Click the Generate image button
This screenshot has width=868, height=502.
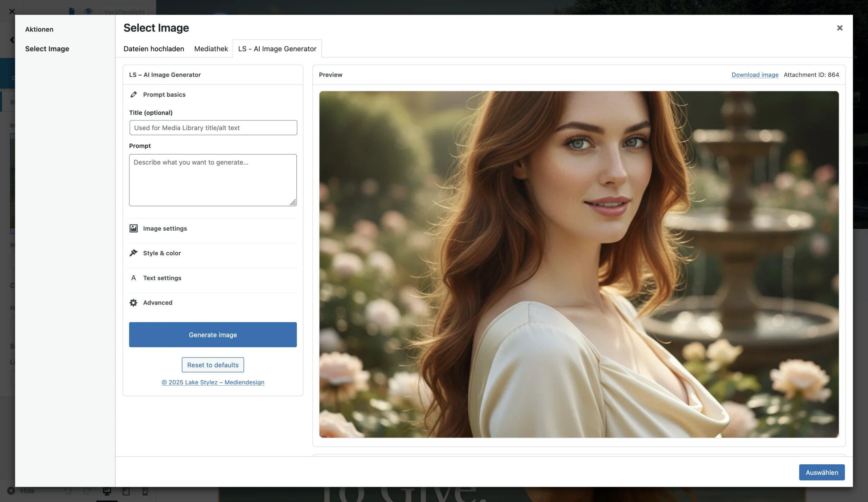click(213, 334)
